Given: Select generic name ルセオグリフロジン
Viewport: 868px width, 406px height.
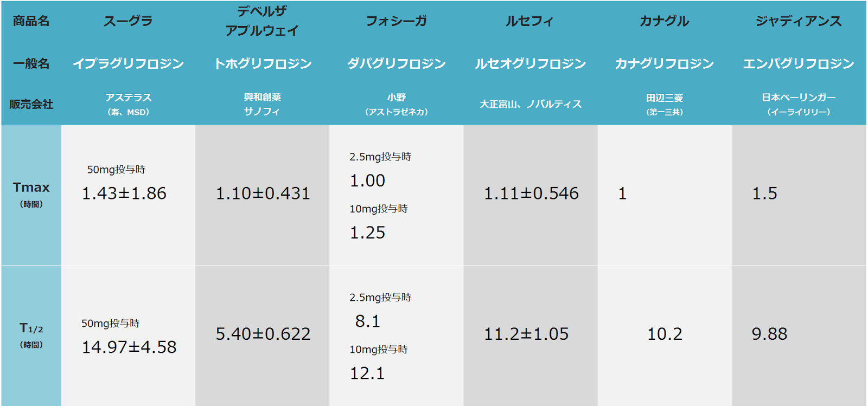Looking at the screenshot, I should point(530,63).
